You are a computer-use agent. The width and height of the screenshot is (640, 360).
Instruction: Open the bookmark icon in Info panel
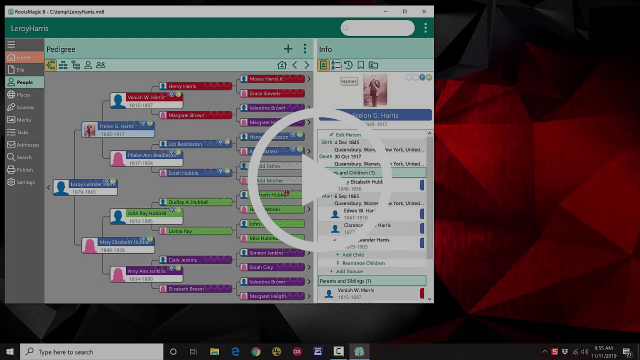pyautogui.click(x=361, y=65)
